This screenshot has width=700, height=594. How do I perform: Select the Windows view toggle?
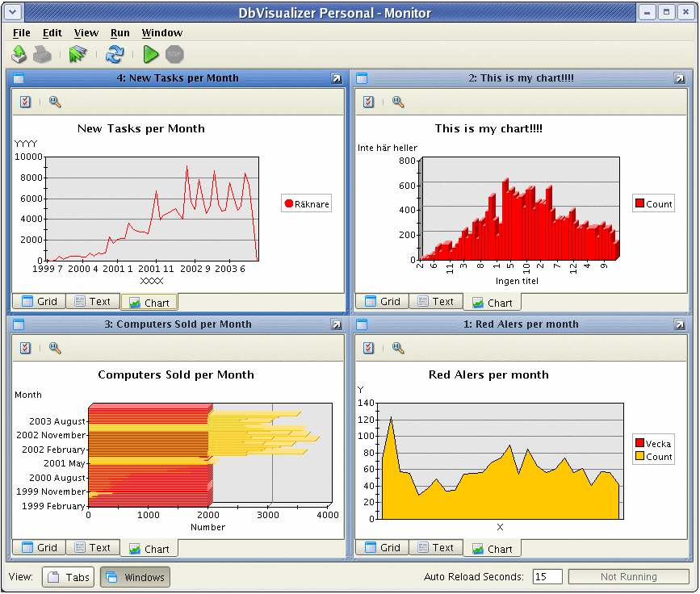(135, 577)
